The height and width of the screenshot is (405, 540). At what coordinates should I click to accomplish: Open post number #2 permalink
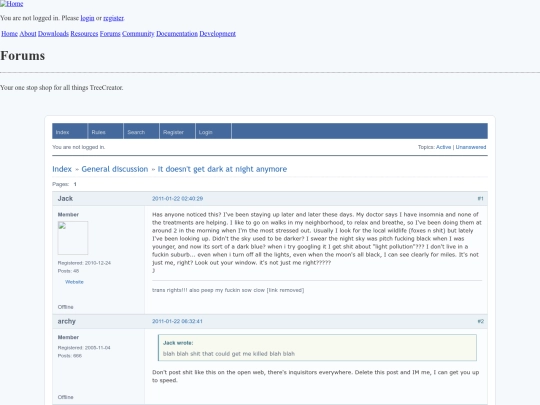pos(480,321)
